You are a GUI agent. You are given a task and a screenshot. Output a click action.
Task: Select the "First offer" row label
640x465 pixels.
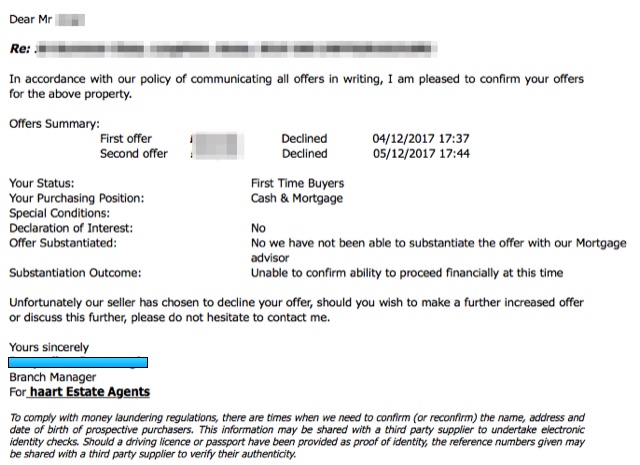pyautogui.click(x=125, y=139)
